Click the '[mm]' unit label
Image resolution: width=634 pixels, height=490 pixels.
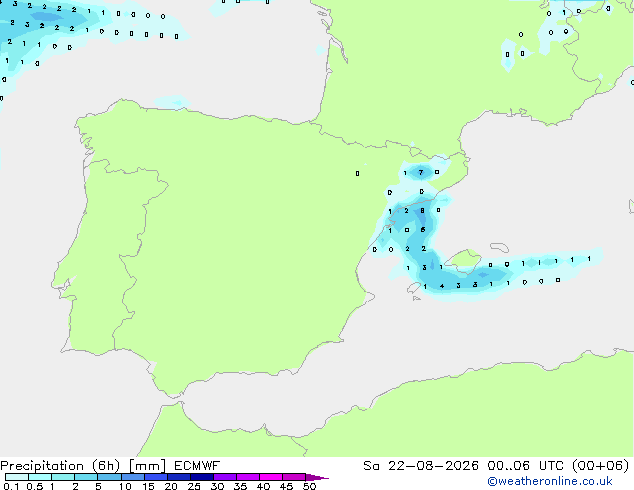[x=147, y=466]
